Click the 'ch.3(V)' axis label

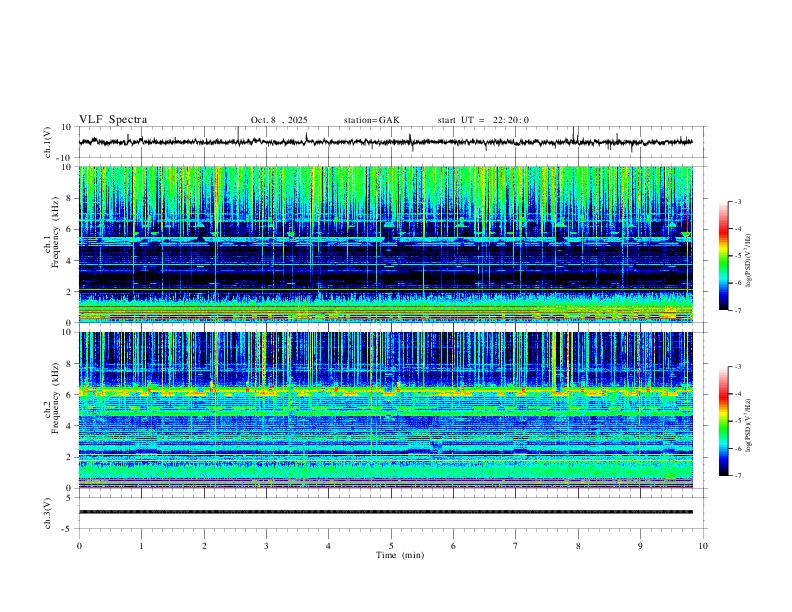coord(48,514)
